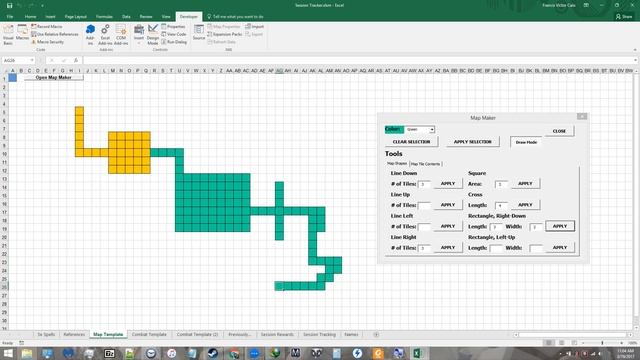
Task: Apply the Square tool
Action: (525, 184)
